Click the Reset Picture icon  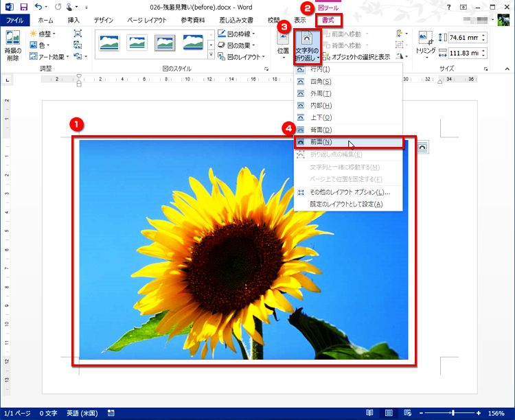tap(78, 56)
